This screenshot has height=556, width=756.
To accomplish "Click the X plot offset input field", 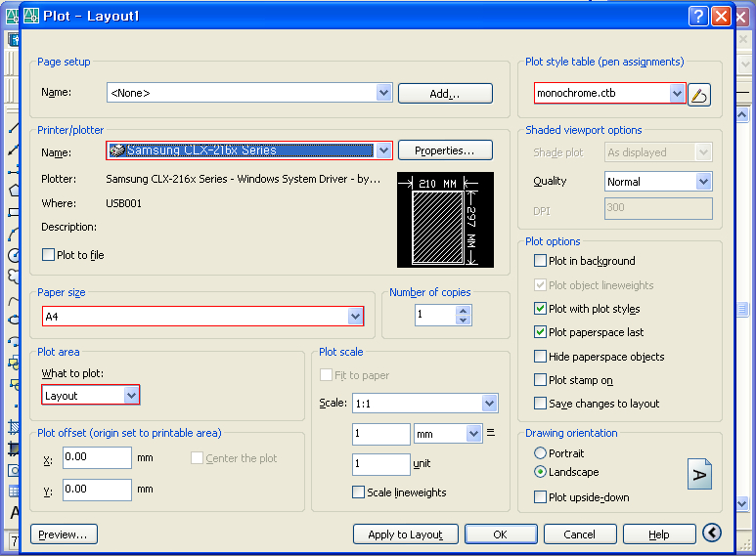I will 97,457.
